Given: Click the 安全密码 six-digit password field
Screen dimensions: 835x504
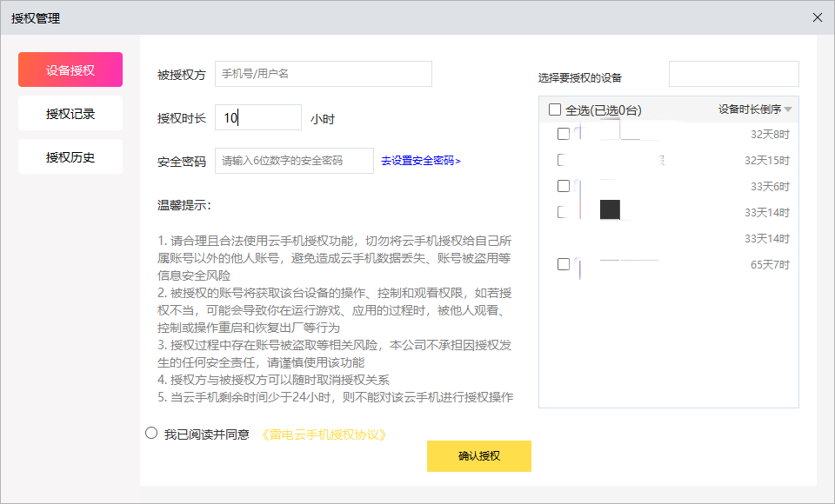Looking at the screenshot, I should coord(294,161).
